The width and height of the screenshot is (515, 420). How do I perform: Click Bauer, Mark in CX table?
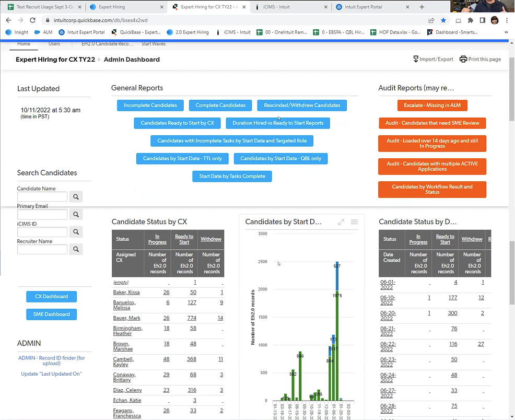coord(127,318)
